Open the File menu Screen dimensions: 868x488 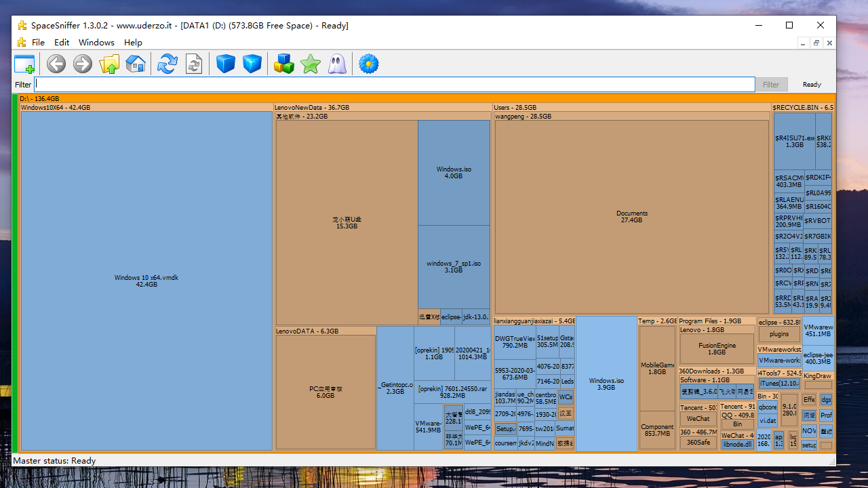38,42
